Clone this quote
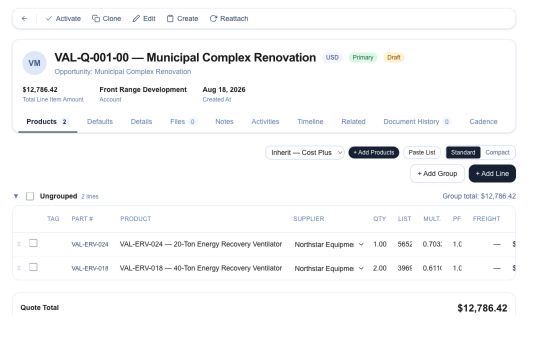The height and width of the screenshot is (360, 560). [106, 19]
